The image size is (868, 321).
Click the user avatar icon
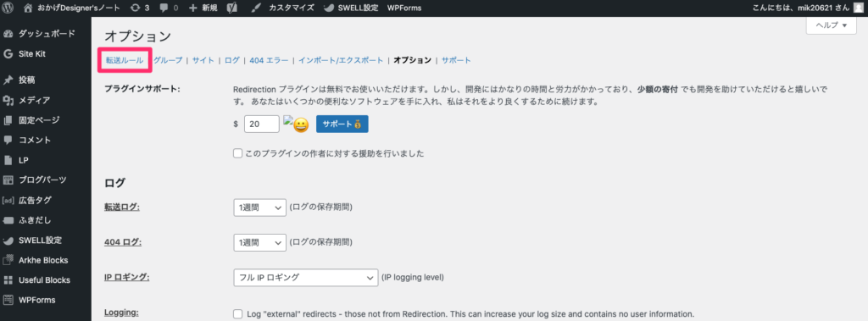click(x=858, y=8)
